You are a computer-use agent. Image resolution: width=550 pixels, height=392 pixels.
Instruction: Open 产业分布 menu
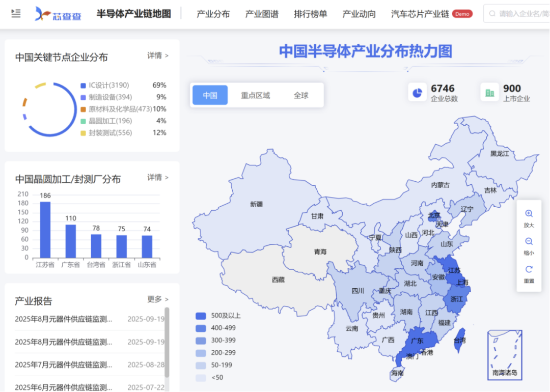click(x=213, y=14)
